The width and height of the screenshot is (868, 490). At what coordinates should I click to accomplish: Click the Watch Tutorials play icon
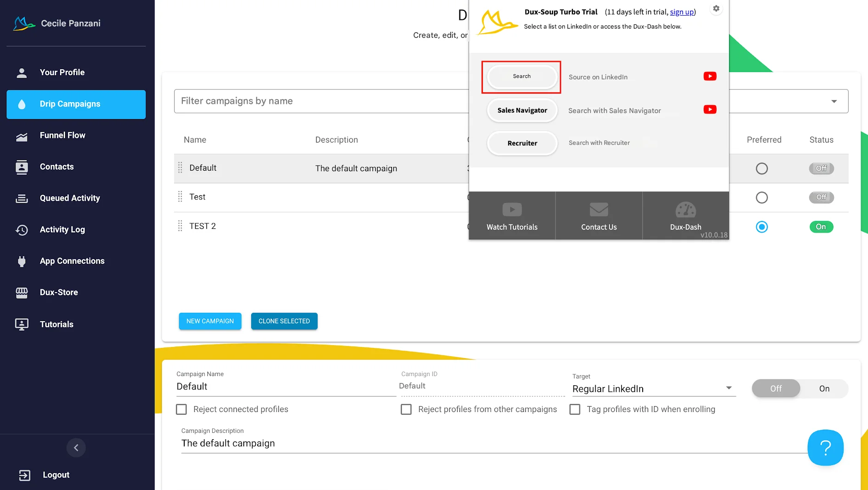tap(512, 209)
